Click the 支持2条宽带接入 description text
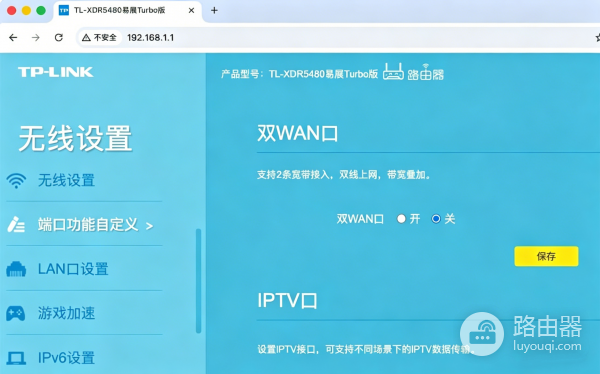 click(x=344, y=175)
